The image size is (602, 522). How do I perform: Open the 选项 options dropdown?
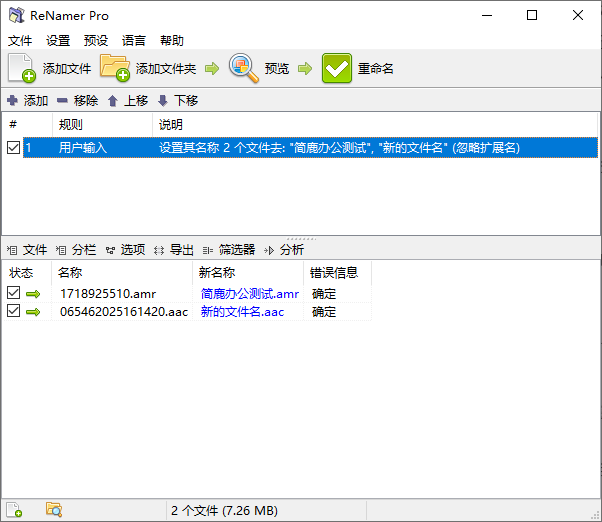point(126,250)
